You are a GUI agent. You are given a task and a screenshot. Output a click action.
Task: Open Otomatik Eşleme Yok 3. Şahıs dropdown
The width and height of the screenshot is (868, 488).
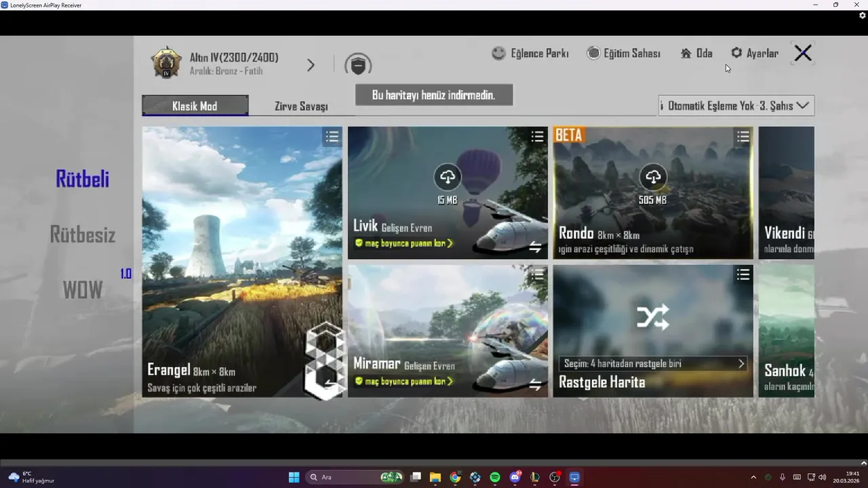coord(736,106)
